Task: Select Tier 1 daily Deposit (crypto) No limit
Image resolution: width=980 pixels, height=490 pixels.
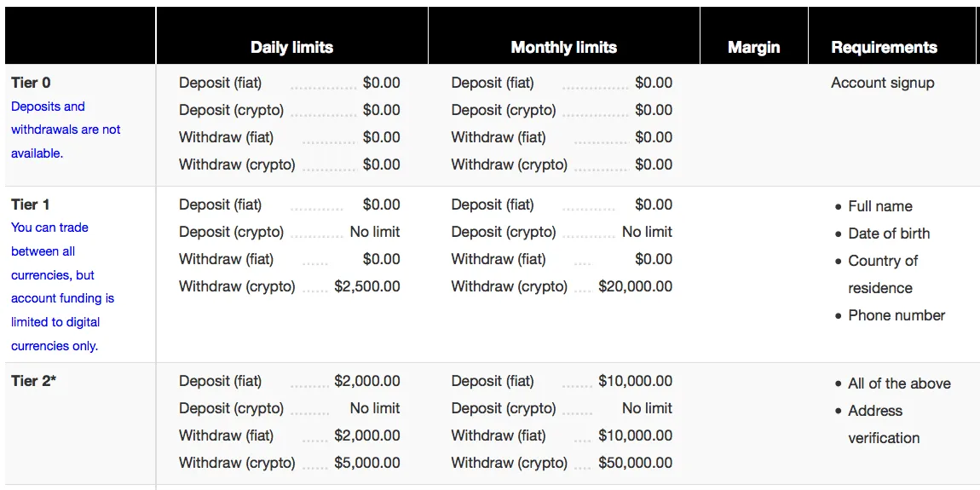Action: coord(375,232)
